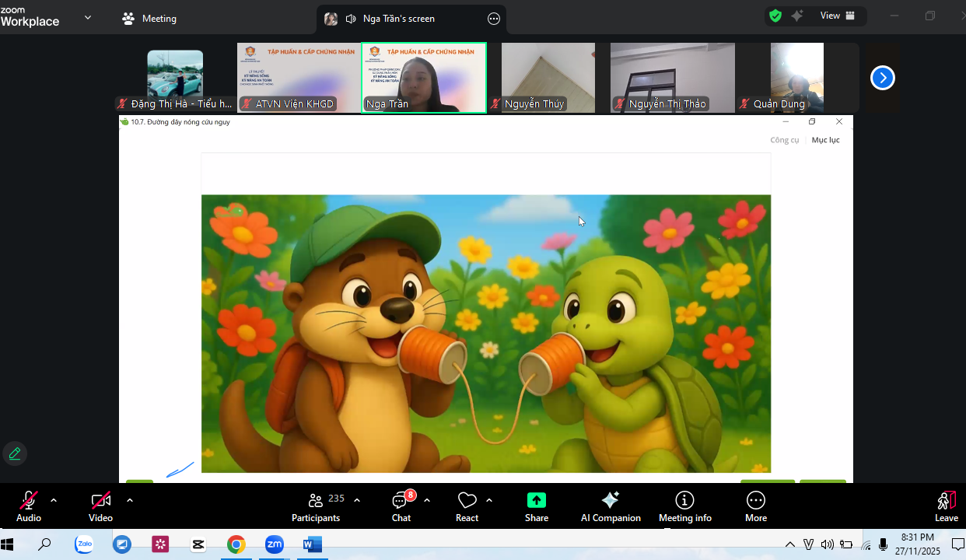
Task: Open AI Companion
Action: coord(611,506)
